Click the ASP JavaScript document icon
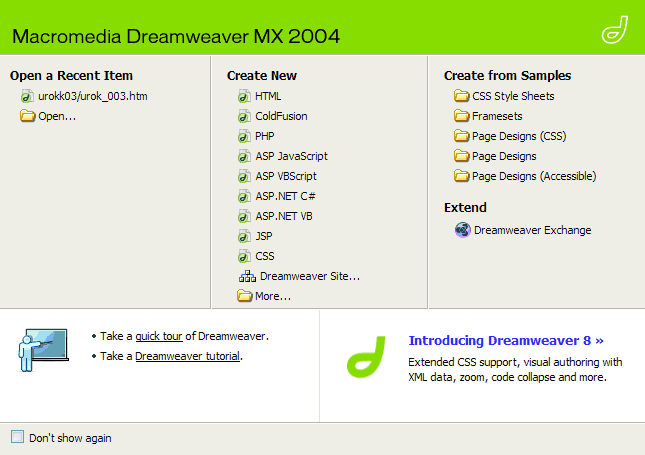This screenshot has width=645, height=455. pyautogui.click(x=244, y=156)
